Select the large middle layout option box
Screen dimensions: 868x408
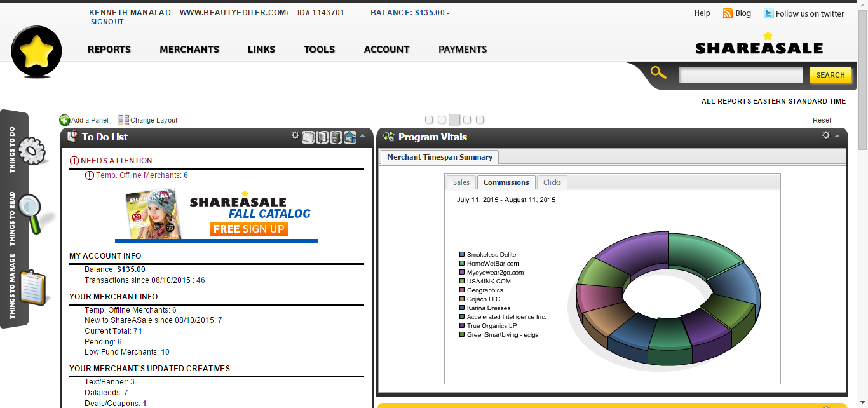454,119
